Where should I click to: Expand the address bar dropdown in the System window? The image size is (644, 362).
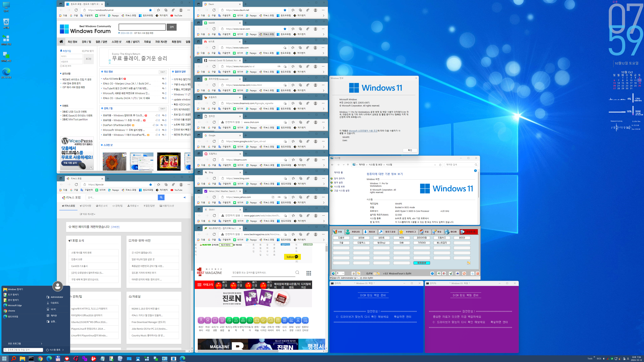tap(435, 165)
